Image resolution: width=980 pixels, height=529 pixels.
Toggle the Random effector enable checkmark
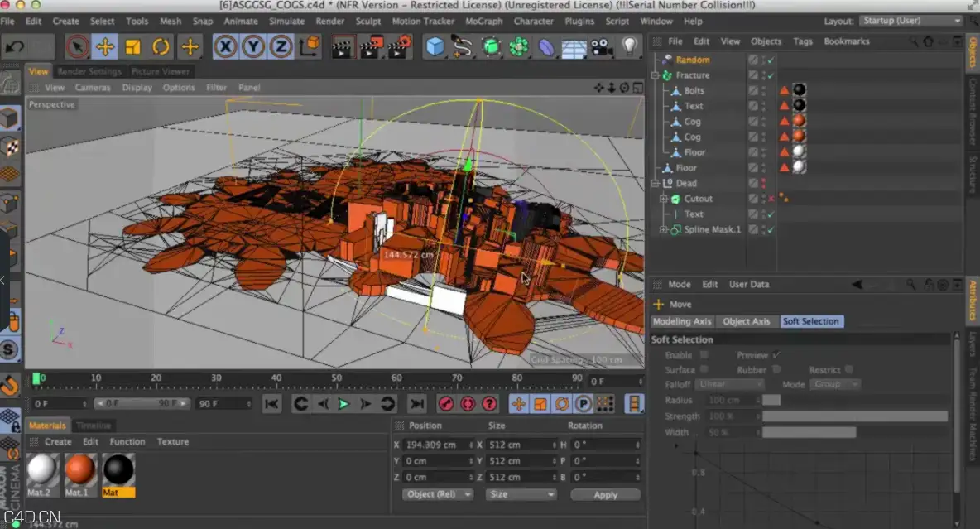[x=771, y=60]
